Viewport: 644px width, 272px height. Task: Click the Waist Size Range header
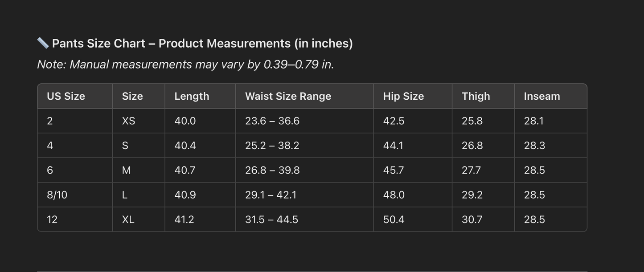(x=288, y=96)
